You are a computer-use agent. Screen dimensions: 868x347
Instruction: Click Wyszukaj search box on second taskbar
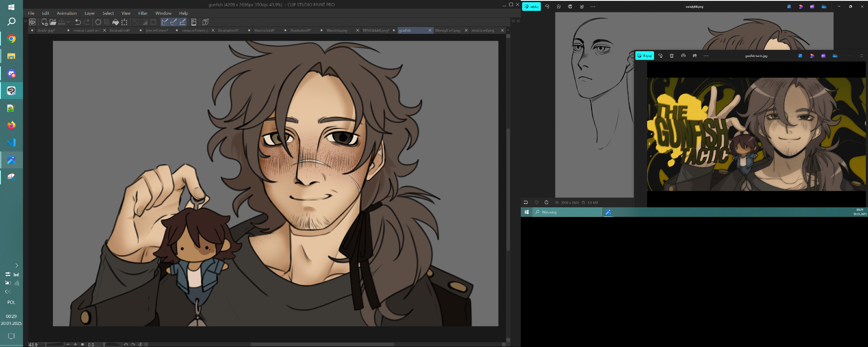click(x=567, y=212)
